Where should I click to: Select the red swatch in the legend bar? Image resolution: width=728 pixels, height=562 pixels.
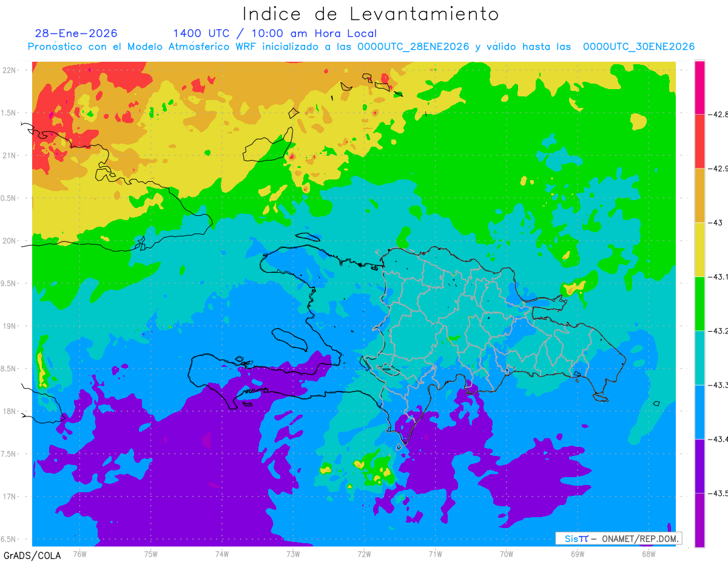pyautogui.click(x=699, y=141)
